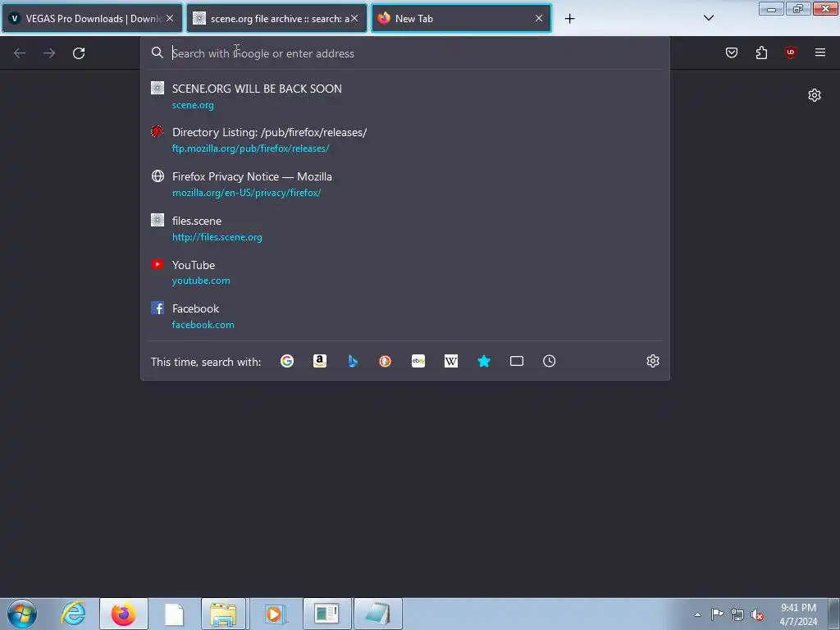
Task: Open Firefox application hamburger menu
Action: tap(820, 52)
